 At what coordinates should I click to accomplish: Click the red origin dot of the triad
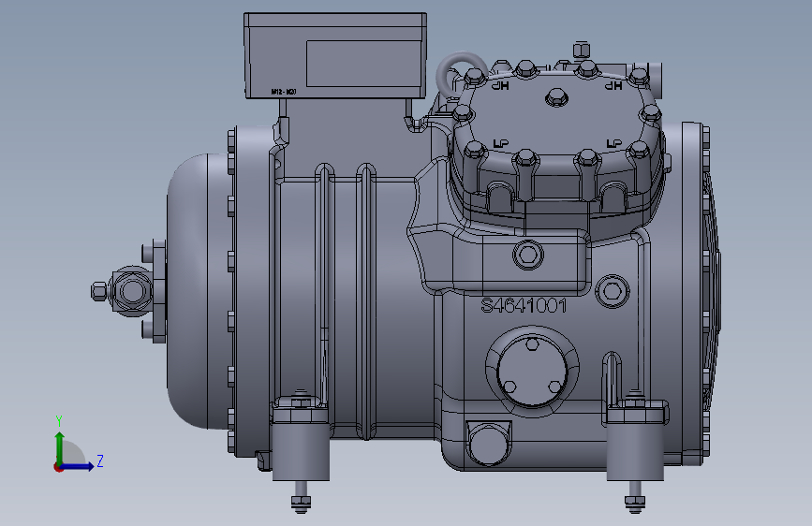(58, 467)
